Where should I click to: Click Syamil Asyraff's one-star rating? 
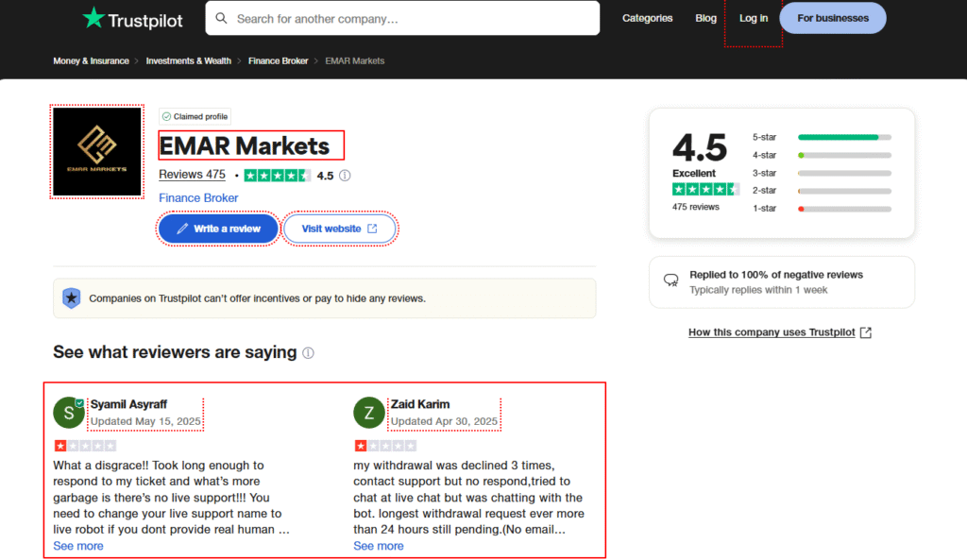(x=85, y=446)
